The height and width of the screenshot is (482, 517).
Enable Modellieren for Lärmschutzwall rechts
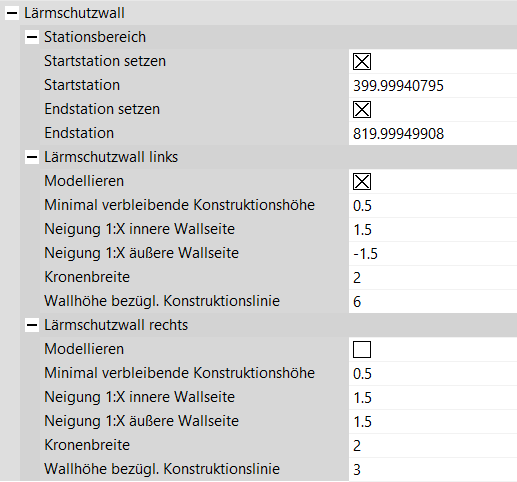tap(362, 350)
